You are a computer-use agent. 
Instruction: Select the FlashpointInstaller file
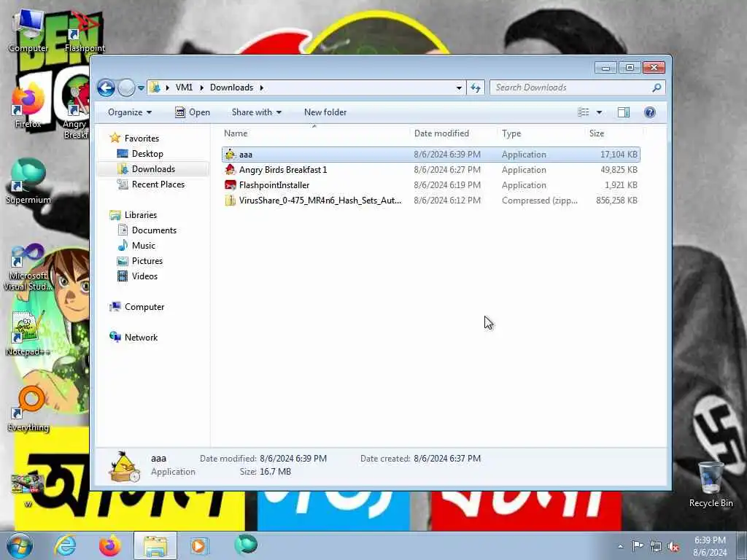(x=430, y=184)
